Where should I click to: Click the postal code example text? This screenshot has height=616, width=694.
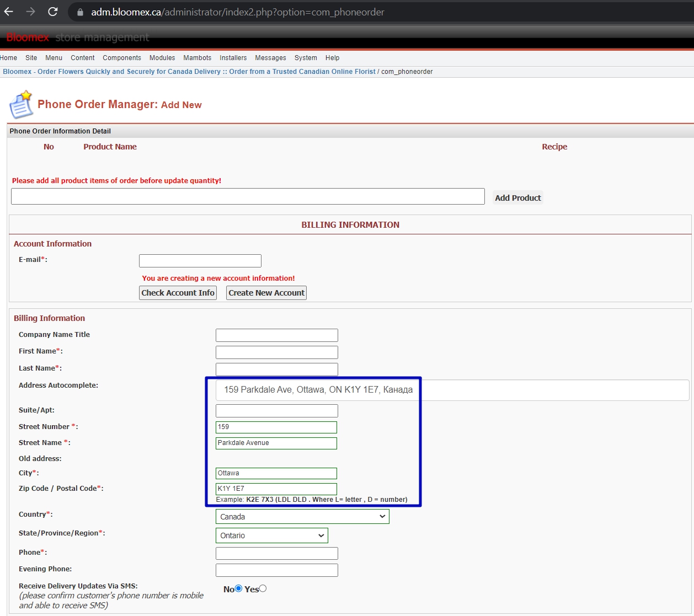point(312,500)
